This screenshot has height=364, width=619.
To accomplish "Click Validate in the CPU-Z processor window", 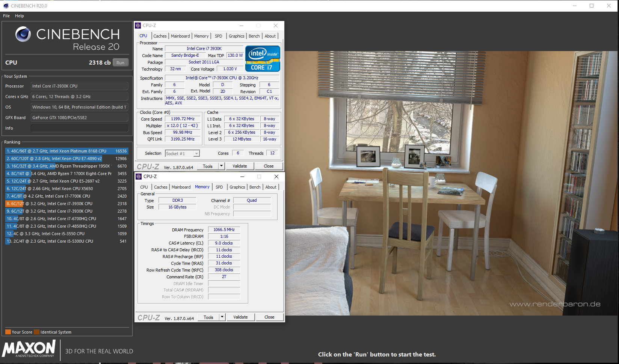I will tap(240, 166).
